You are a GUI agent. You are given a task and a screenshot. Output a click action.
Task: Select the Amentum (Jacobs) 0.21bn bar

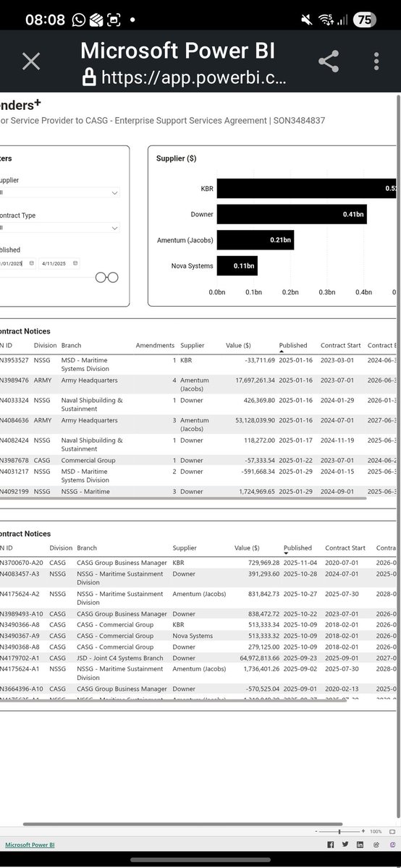[x=255, y=240]
